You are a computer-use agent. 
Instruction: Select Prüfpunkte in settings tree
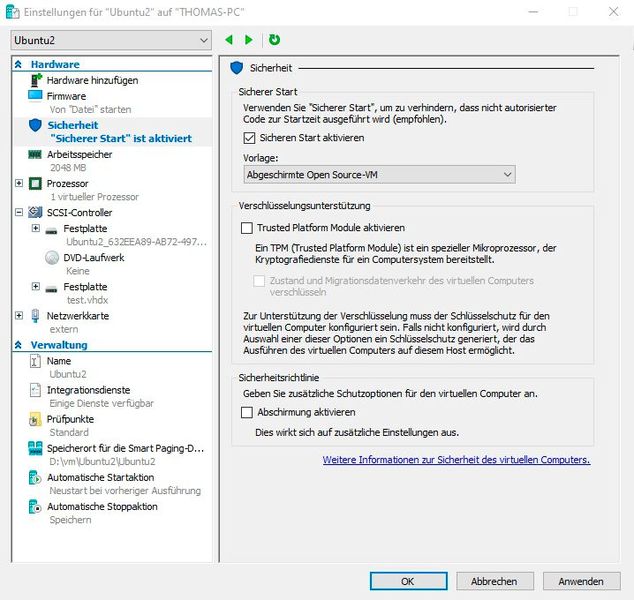coord(70,419)
